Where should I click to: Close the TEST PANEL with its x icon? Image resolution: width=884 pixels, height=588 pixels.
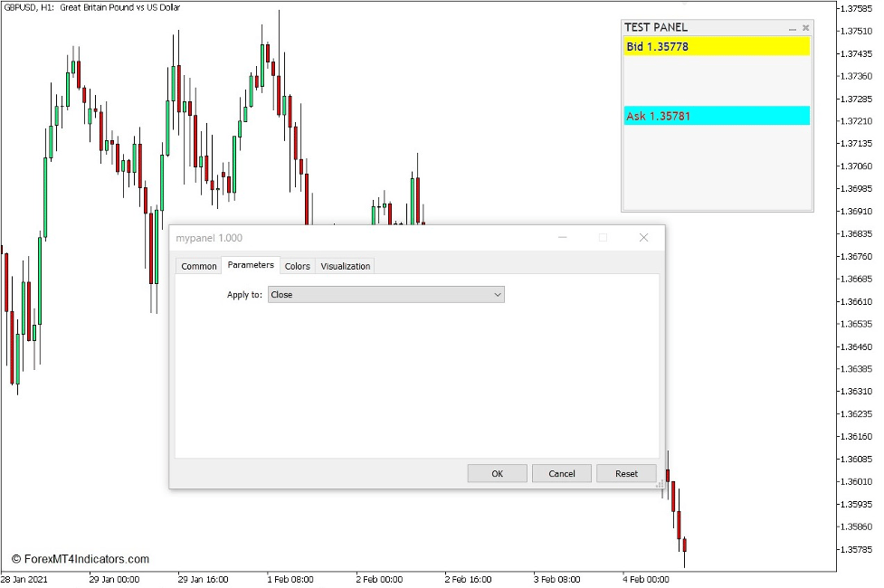point(804,27)
